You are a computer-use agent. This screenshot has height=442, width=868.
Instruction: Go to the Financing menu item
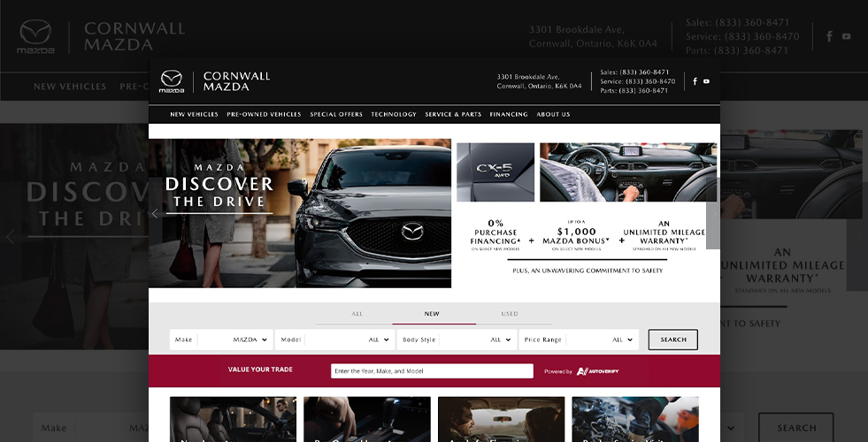(x=509, y=115)
